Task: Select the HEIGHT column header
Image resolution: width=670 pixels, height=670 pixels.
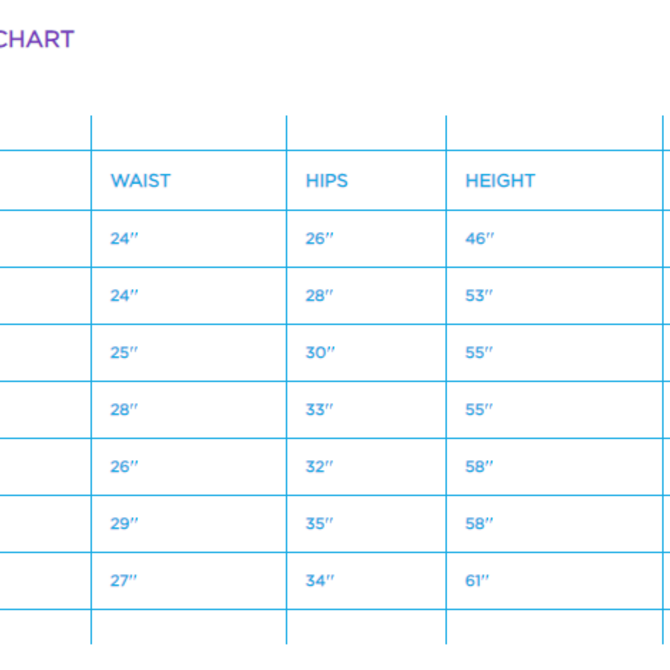Action: coord(500,181)
